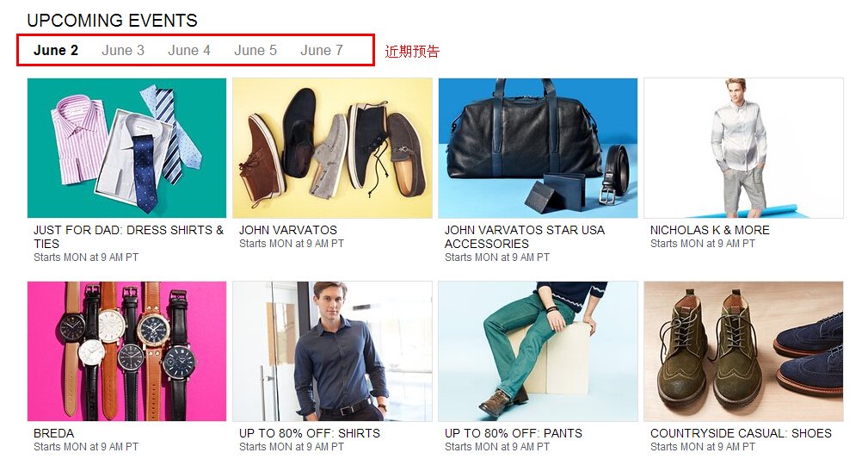Click the Upcoming Events heading

pos(113,21)
